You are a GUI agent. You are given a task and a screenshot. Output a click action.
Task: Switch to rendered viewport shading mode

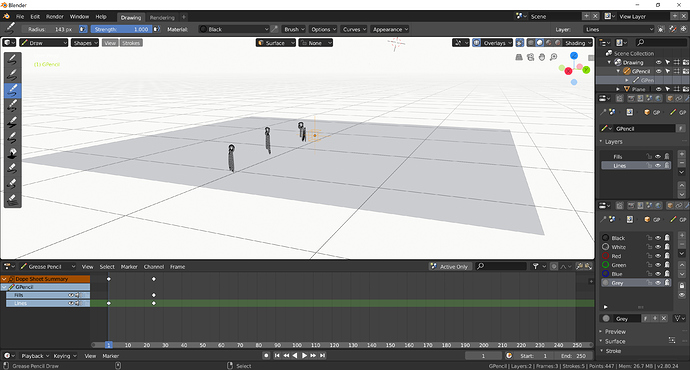click(558, 43)
